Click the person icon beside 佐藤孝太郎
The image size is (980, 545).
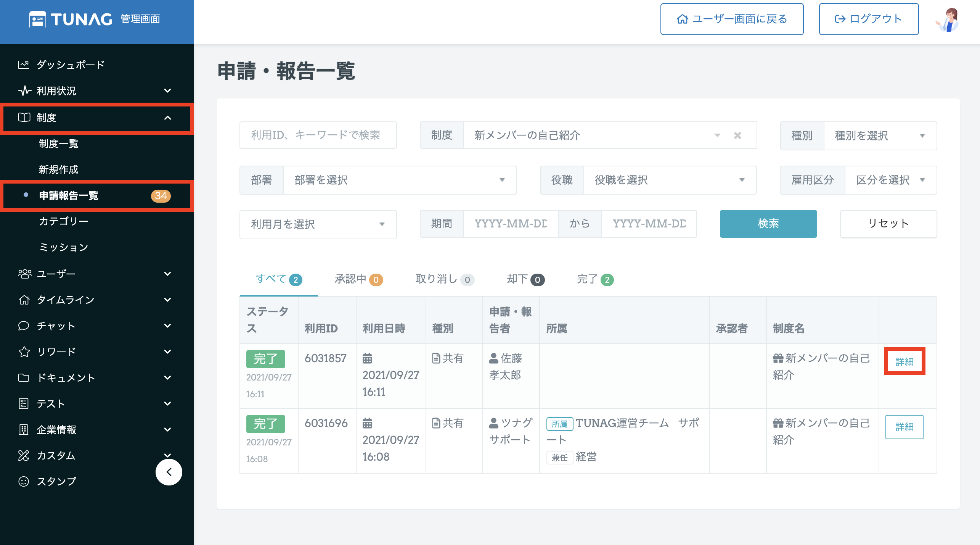click(493, 358)
